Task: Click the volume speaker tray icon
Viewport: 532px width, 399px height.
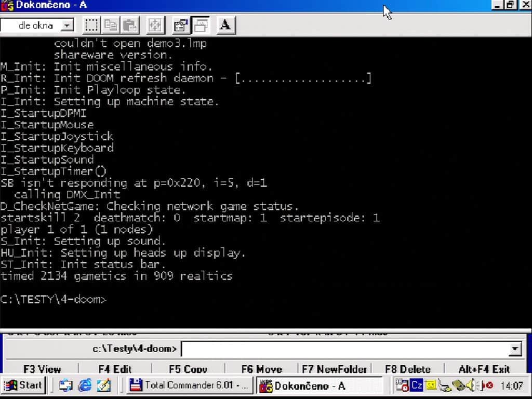Action: click(472, 385)
